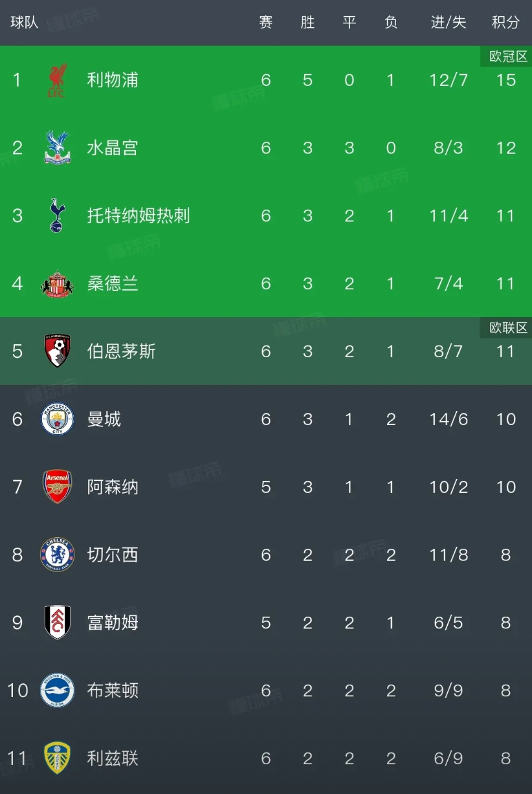
Task: Click the 积分 column header
Action: [505, 22]
